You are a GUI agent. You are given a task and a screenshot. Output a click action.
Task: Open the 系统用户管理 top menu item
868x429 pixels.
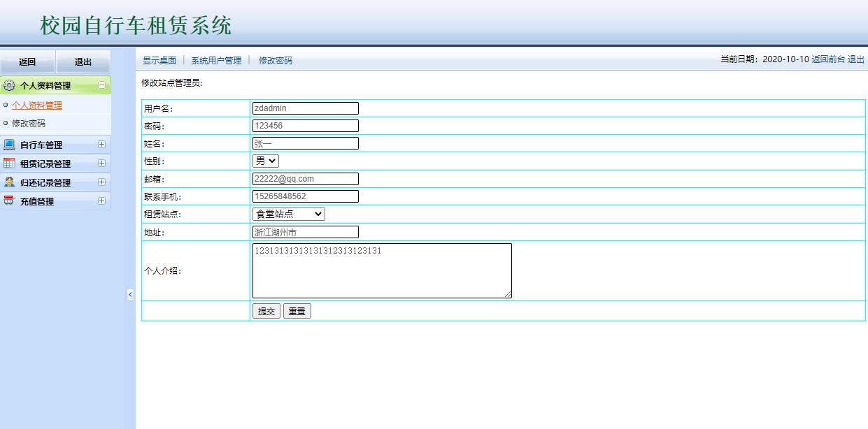point(216,61)
